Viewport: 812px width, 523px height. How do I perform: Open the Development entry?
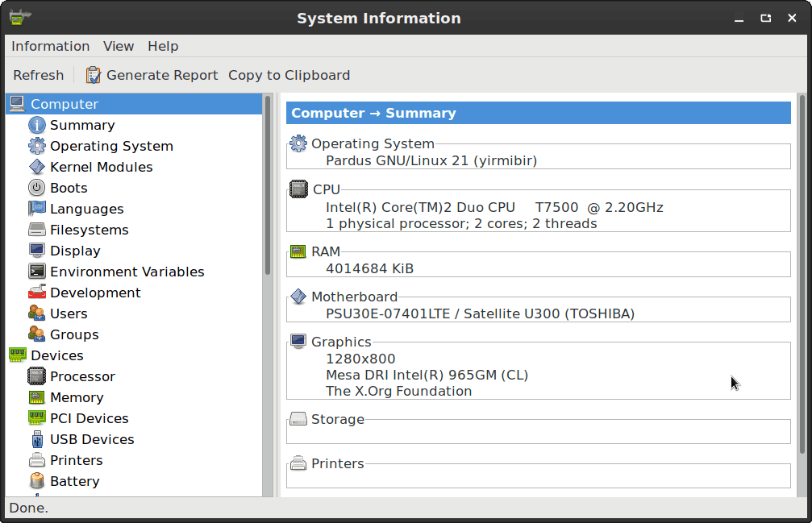(95, 293)
